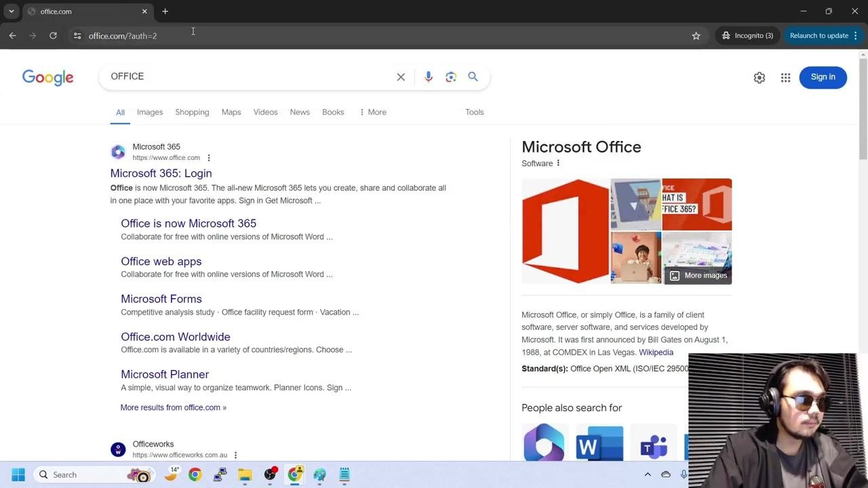Expand the More search filters menu

tap(372, 113)
